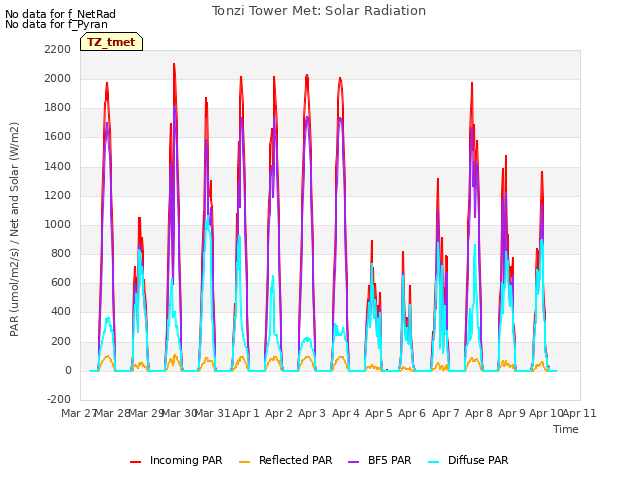Click the 1600 y-axis tick label
Viewport: 640px width, 480px height.
58,137
